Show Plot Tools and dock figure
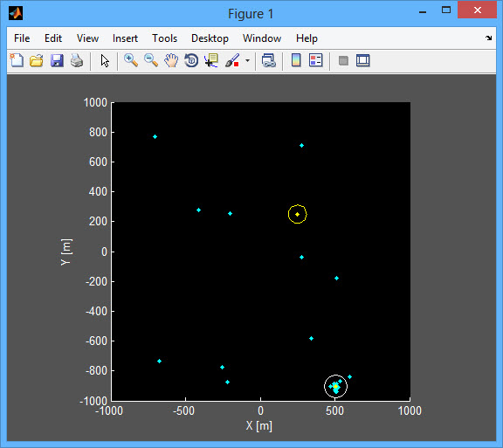Screen dimensions: 503x448 click(x=363, y=60)
